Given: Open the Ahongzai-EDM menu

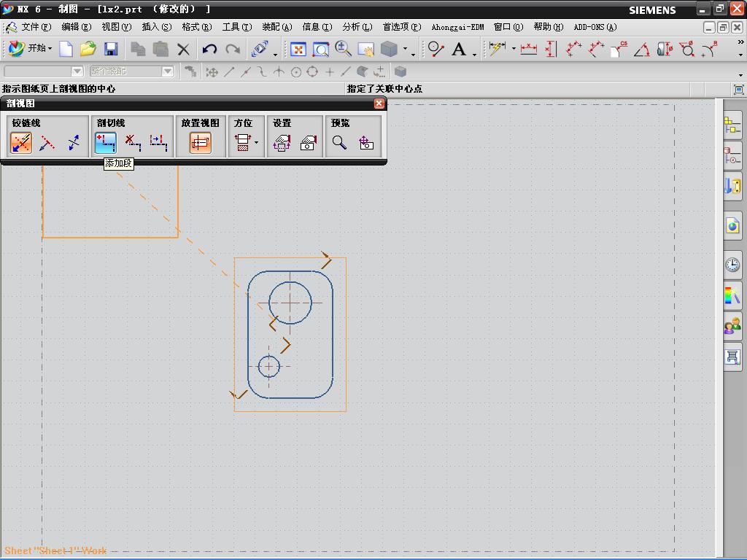Looking at the screenshot, I should point(457,27).
